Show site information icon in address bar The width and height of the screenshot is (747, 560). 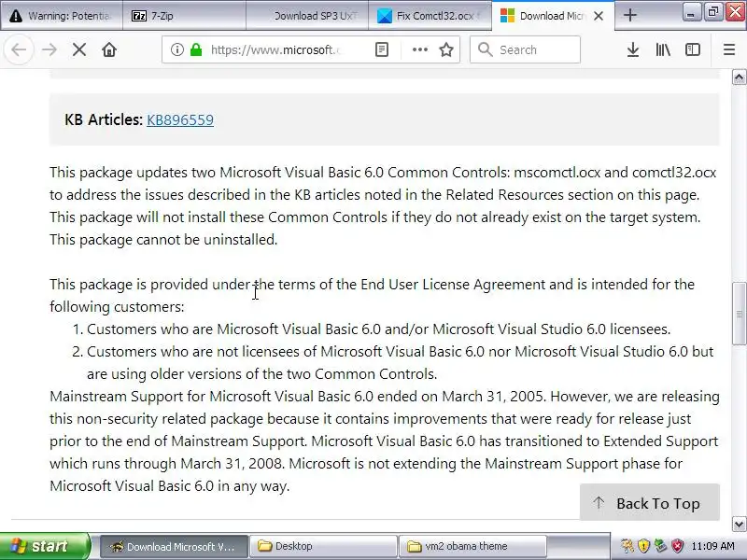[x=177, y=49]
